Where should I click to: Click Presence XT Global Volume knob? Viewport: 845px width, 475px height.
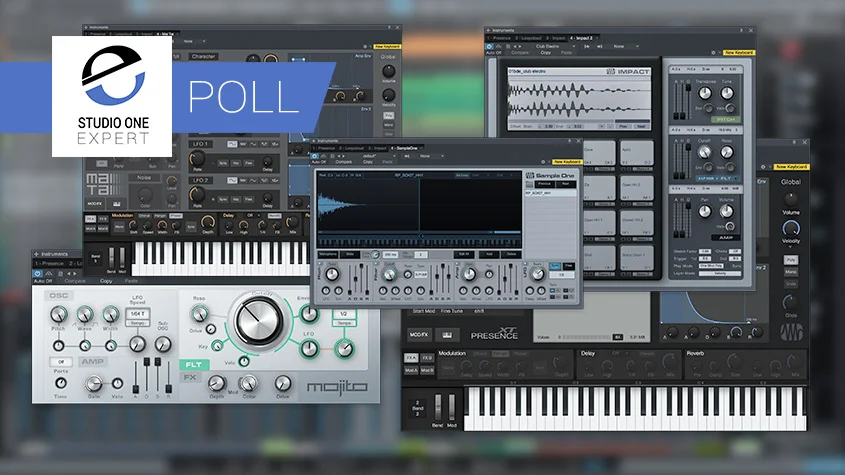point(791,200)
